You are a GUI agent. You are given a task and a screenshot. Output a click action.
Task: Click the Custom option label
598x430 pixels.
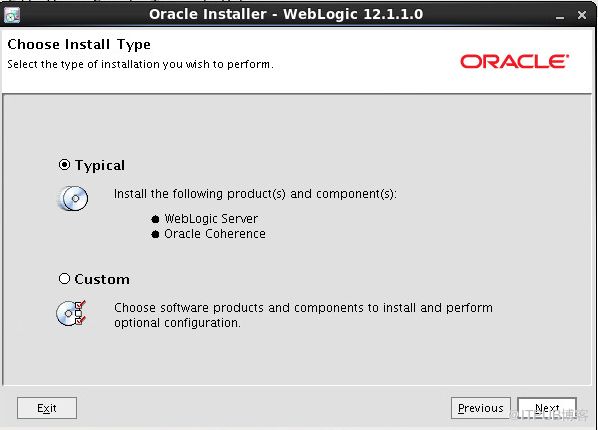[x=102, y=279]
